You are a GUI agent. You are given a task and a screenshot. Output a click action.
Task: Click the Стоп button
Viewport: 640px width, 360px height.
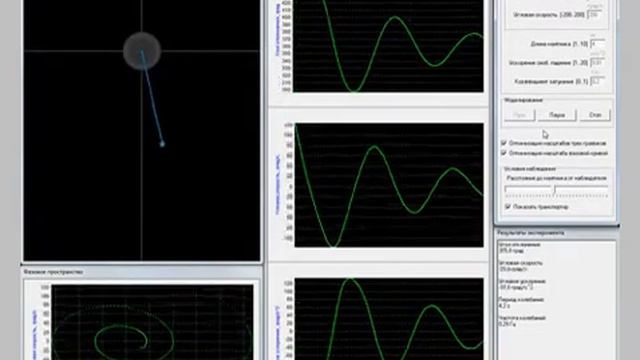(x=595, y=115)
